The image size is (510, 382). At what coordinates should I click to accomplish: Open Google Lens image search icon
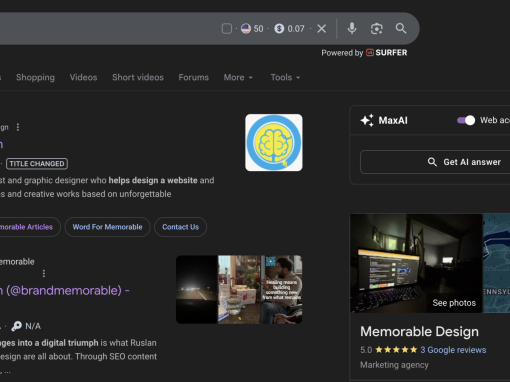pyautogui.click(x=377, y=29)
